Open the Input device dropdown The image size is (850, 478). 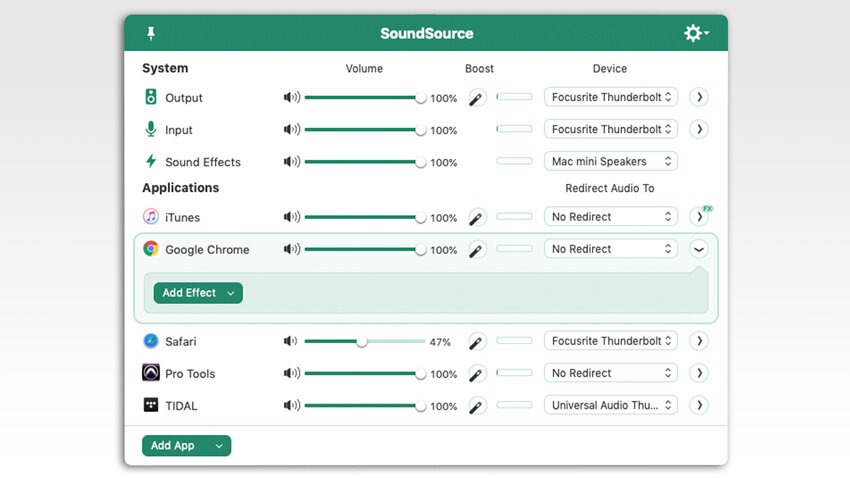tap(611, 129)
